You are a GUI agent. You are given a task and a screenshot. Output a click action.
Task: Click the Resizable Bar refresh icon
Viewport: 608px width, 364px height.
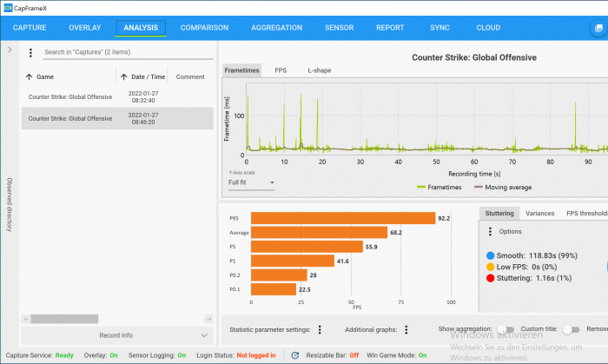(295, 355)
